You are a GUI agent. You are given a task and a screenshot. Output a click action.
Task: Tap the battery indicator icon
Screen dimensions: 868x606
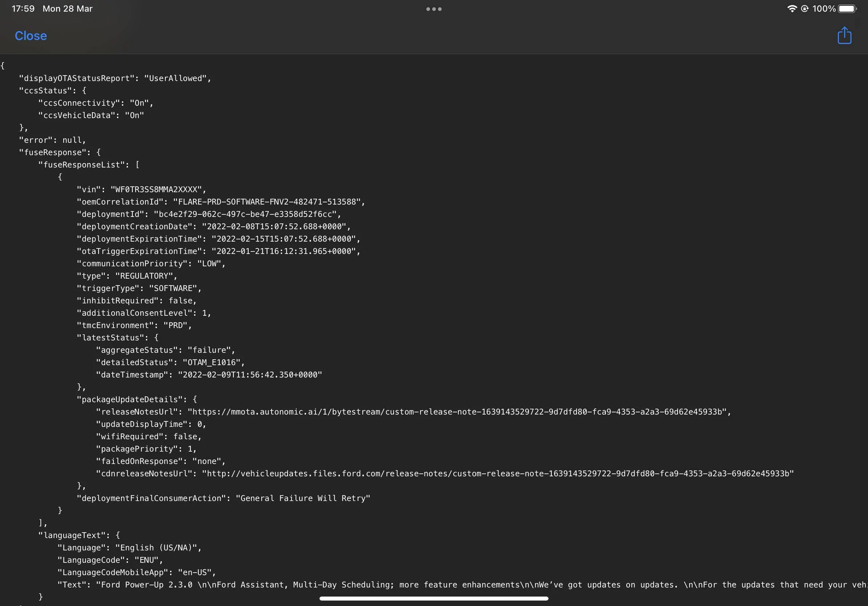pyautogui.click(x=847, y=9)
